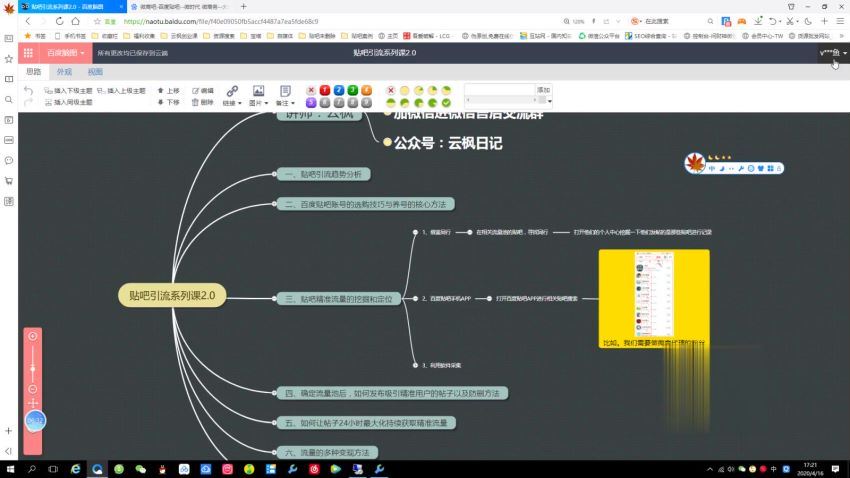The width and height of the screenshot is (850, 478).
Task: Open Internet Explorer from the taskbar
Action: click(x=75, y=469)
